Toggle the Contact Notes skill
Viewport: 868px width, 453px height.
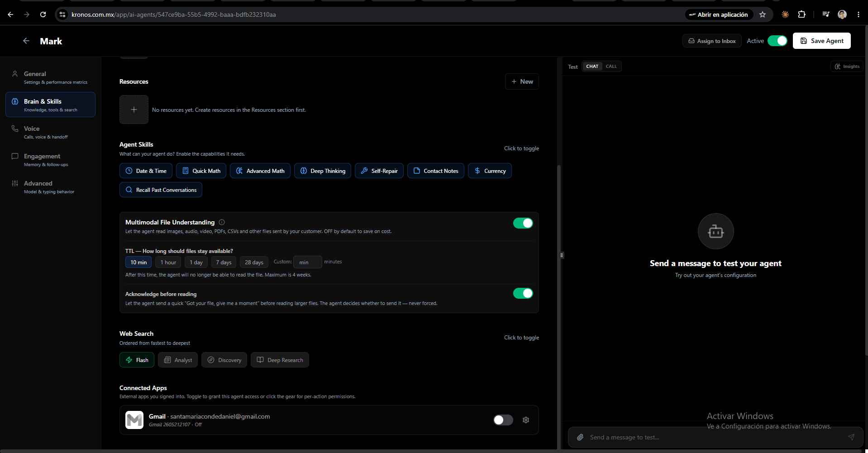click(x=436, y=171)
